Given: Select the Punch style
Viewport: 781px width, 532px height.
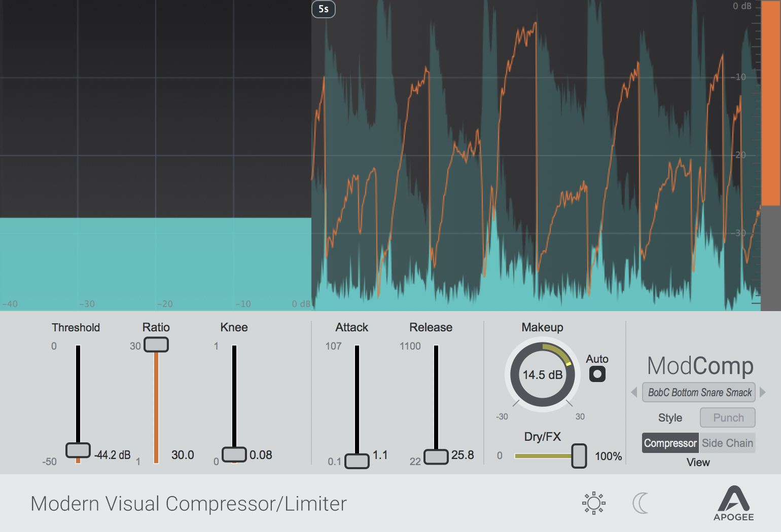Looking at the screenshot, I should [x=727, y=417].
